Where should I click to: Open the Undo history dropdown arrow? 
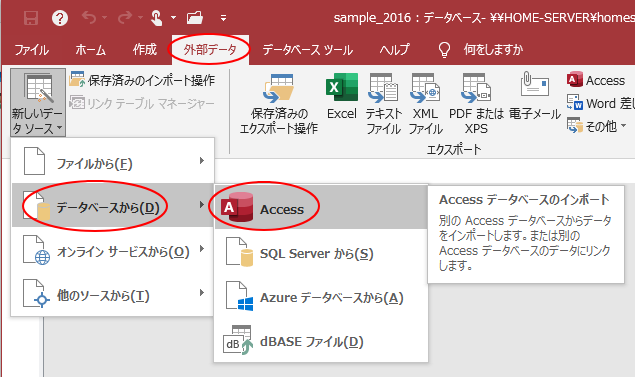104,18
